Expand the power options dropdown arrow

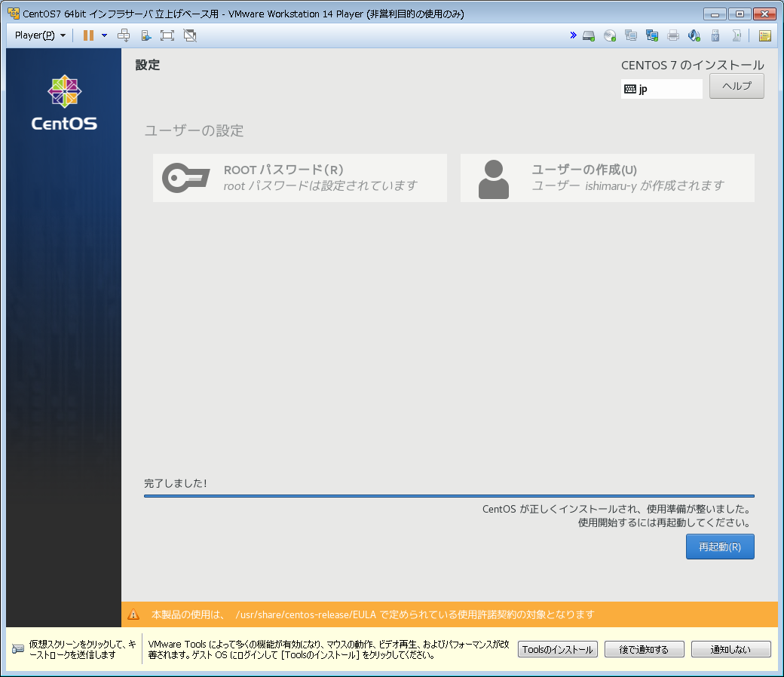104,35
